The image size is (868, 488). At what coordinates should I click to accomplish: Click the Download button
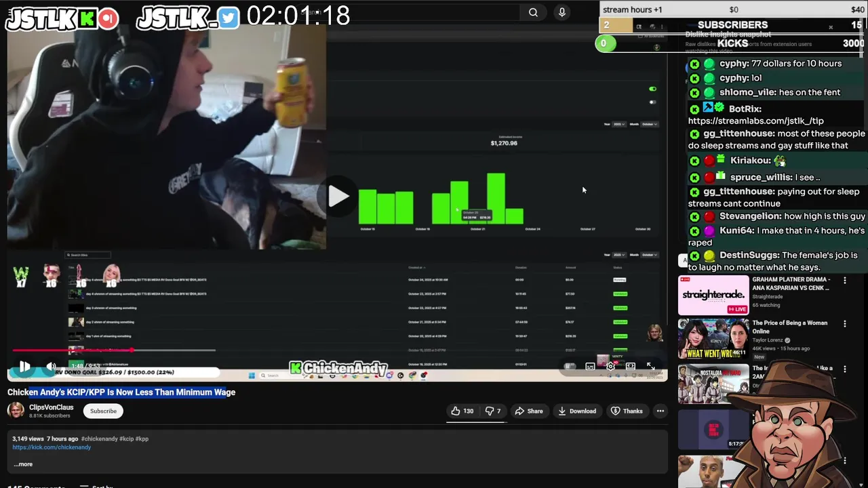click(577, 411)
